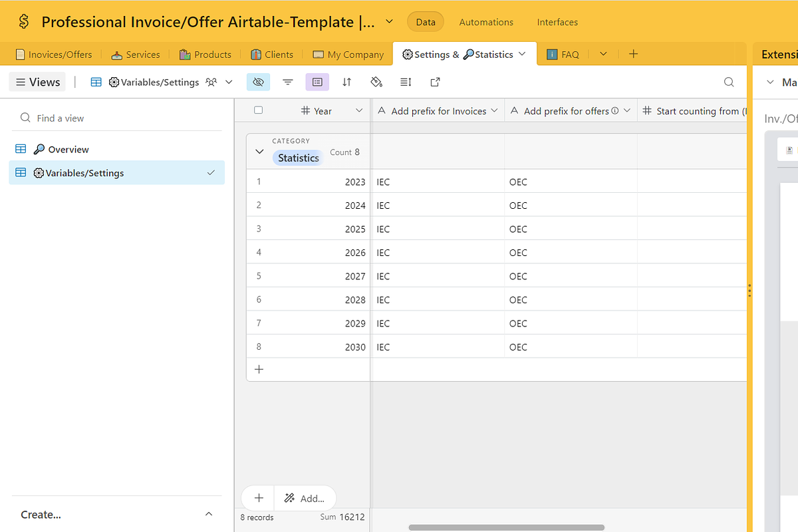Collapse the extensions panel chevron
The width and height of the screenshot is (798, 532).
point(771,82)
